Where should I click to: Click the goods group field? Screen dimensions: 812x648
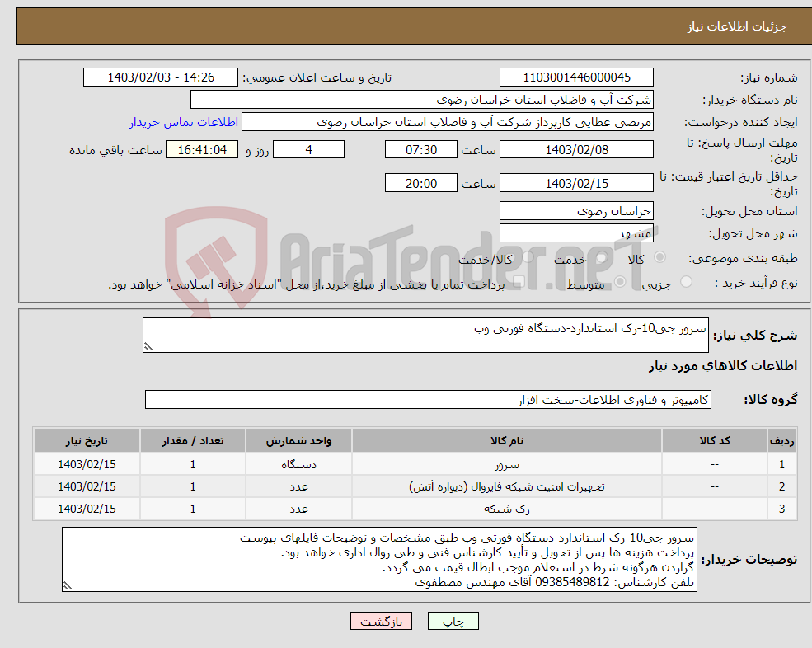click(429, 400)
